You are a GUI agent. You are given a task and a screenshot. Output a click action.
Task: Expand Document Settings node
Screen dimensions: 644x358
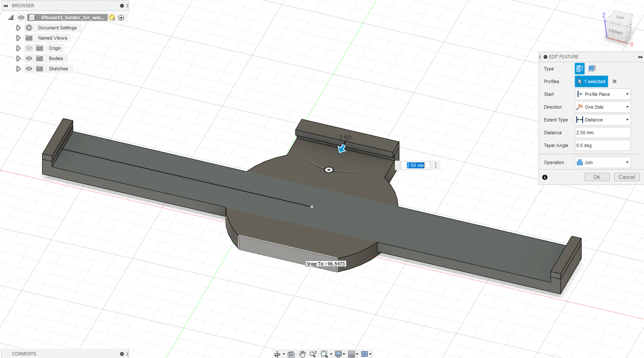point(18,28)
